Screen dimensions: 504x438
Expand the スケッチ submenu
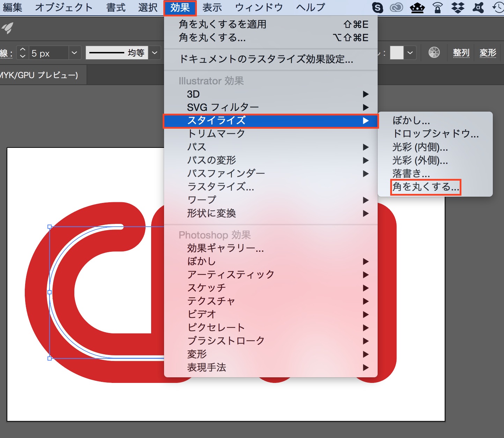[271, 288]
